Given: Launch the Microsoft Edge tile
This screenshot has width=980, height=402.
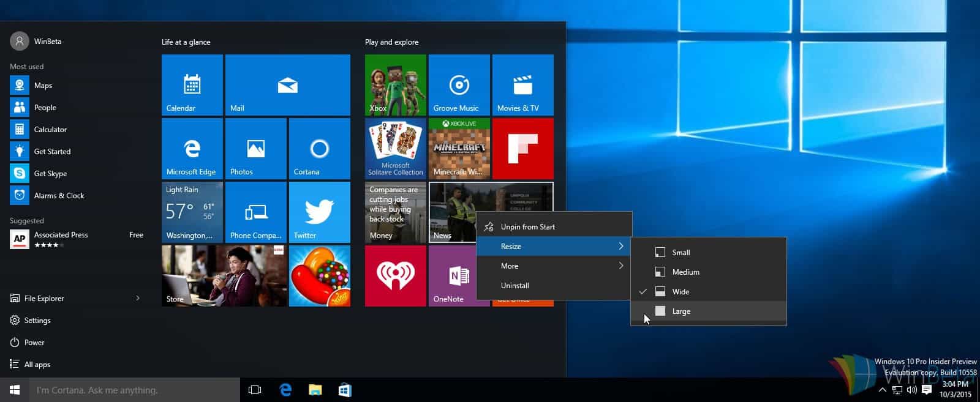Looking at the screenshot, I should tap(192, 149).
